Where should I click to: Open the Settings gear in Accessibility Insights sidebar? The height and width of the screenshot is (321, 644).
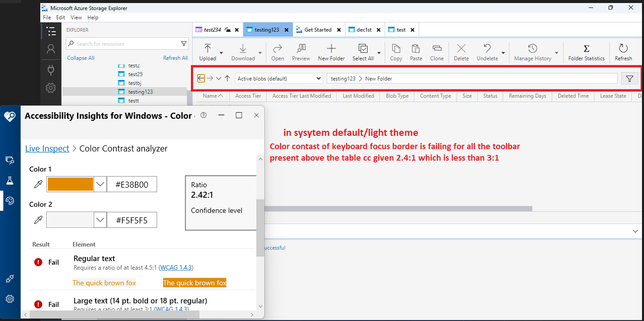pos(10,298)
